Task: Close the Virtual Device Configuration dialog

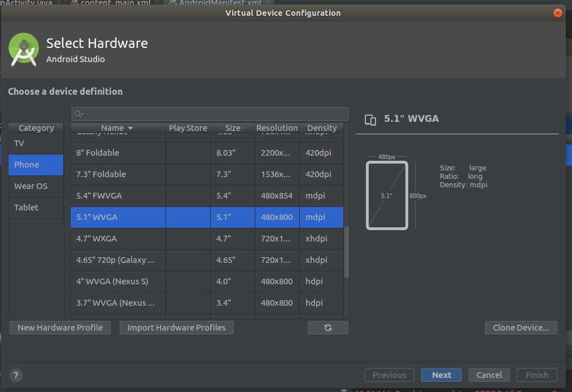Action: [x=557, y=13]
